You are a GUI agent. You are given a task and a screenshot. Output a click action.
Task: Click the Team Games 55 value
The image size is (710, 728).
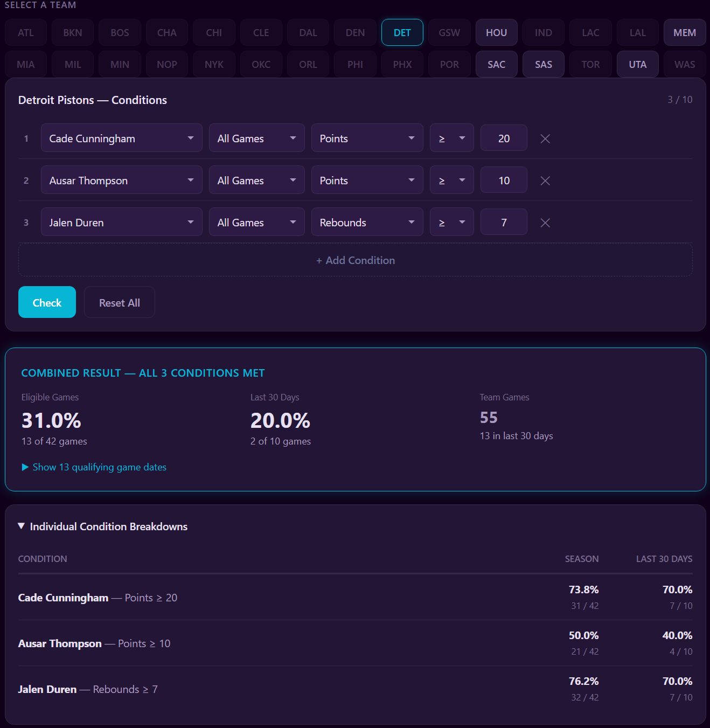[489, 418]
